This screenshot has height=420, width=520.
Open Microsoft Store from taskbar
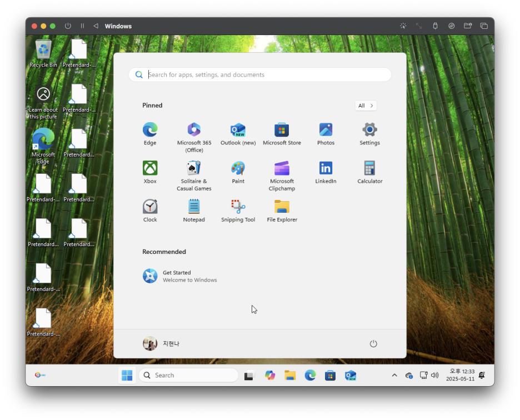click(330, 375)
